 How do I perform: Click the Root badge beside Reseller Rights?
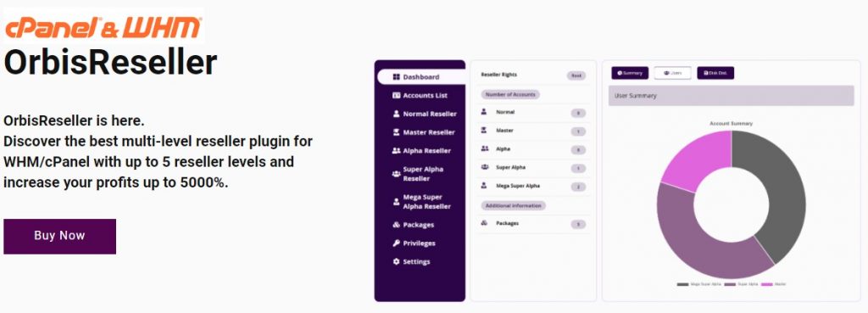click(576, 75)
